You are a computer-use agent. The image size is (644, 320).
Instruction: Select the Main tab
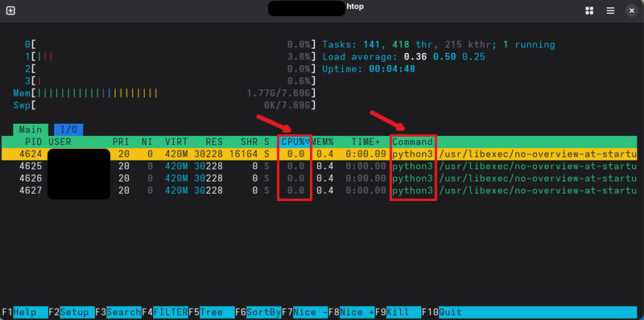click(x=31, y=129)
